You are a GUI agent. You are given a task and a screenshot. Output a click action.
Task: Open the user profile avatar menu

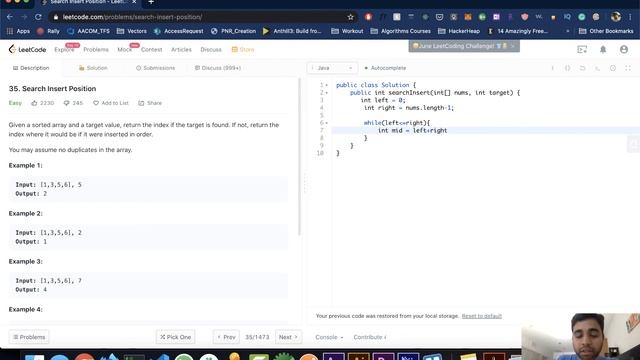click(x=624, y=49)
